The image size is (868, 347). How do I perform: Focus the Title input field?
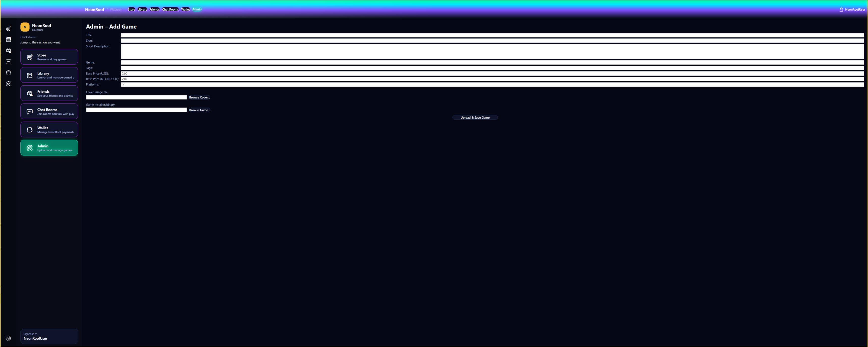click(492, 35)
